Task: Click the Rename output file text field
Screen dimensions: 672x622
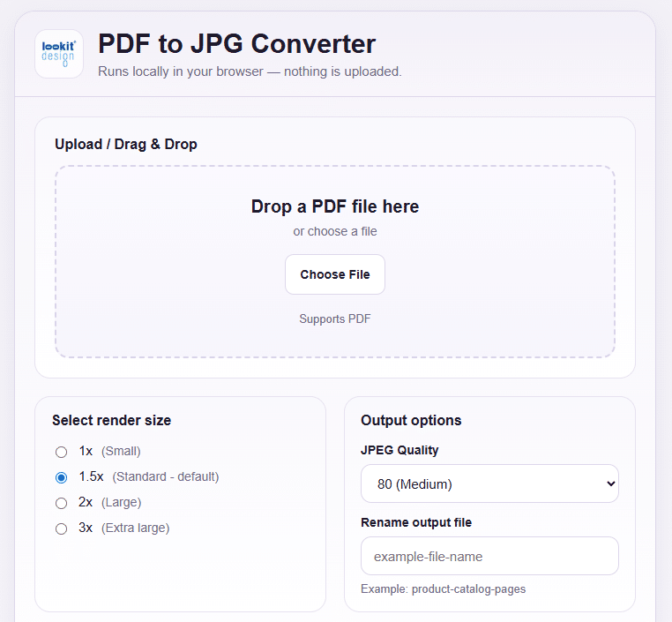Action: [489, 556]
